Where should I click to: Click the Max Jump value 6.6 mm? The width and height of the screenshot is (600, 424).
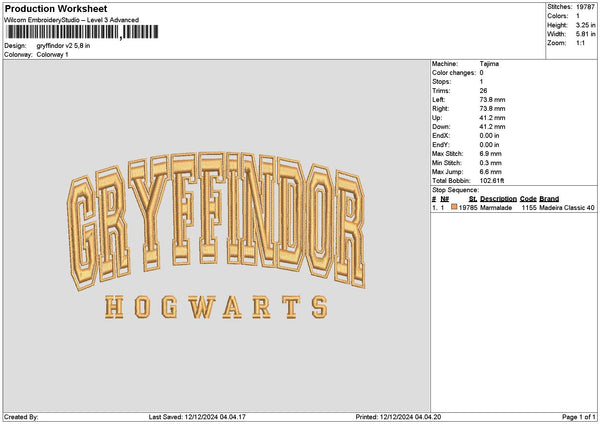pos(491,172)
